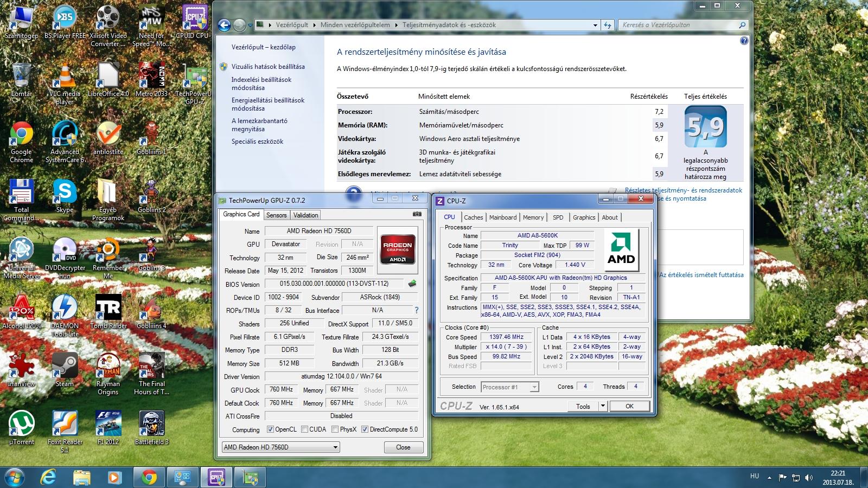Open Google Chrome desktop icon
Viewport: 868px width, 488px height.
click(22, 142)
